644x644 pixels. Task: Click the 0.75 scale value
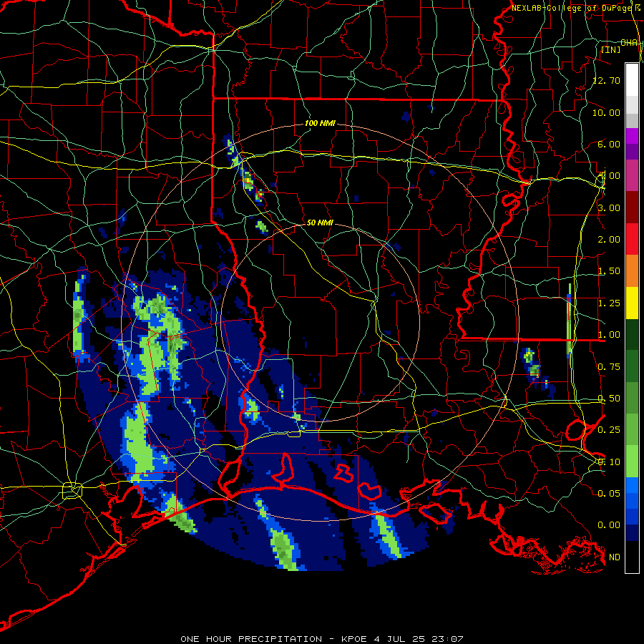pyautogui.click(x=609, y=367)
